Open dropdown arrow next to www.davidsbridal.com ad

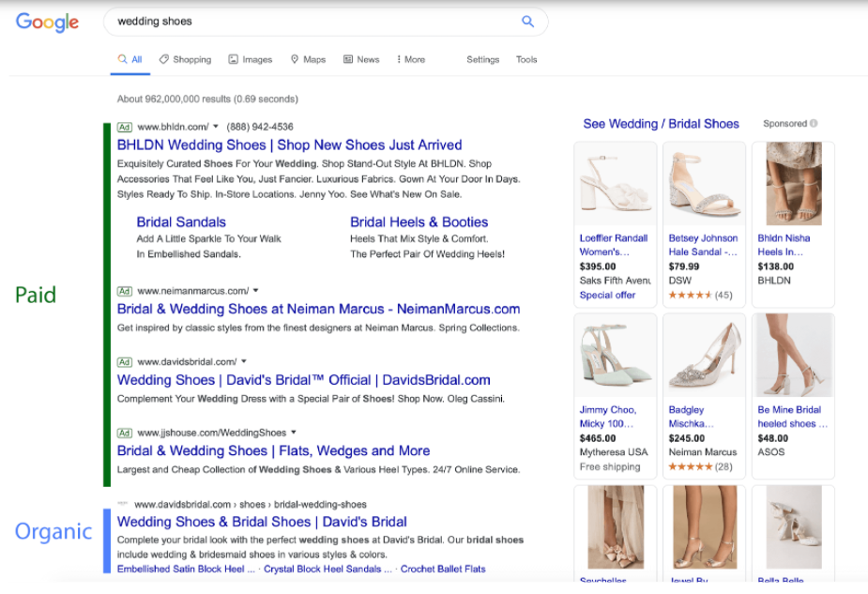244,361
